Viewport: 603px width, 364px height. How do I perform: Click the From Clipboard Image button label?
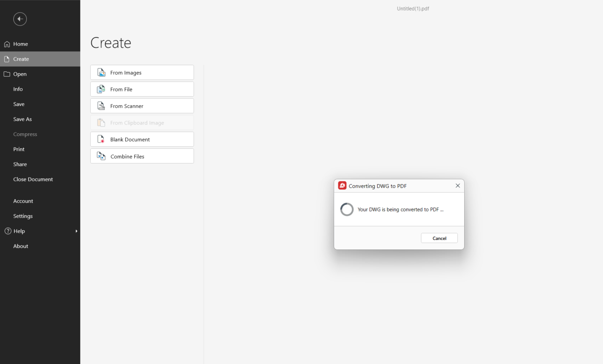(137, 123)
